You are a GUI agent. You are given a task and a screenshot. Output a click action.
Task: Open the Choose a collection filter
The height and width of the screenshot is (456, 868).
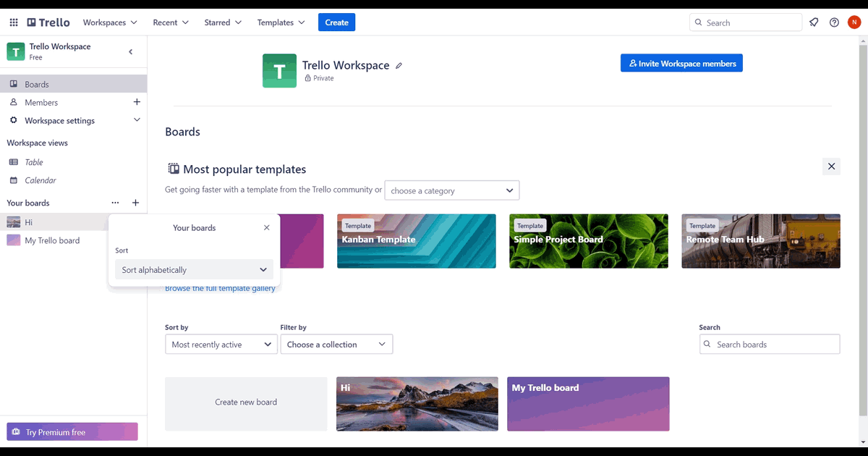336,345
